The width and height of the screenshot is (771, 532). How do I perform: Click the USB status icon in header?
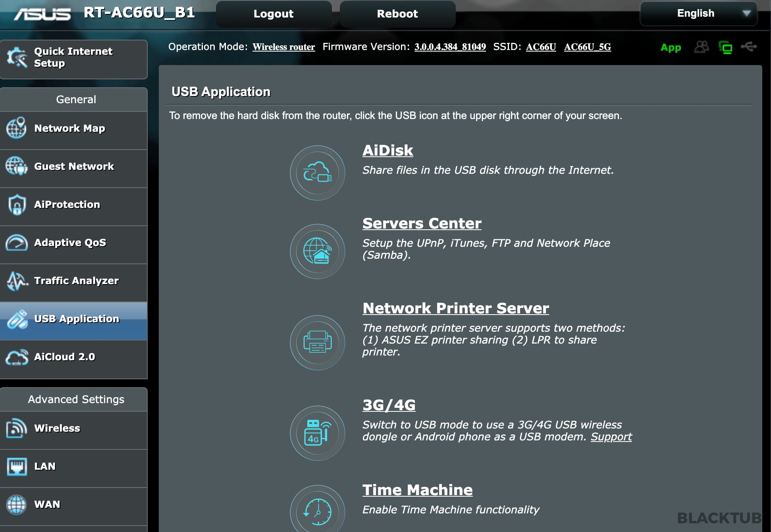click(749, 47)
